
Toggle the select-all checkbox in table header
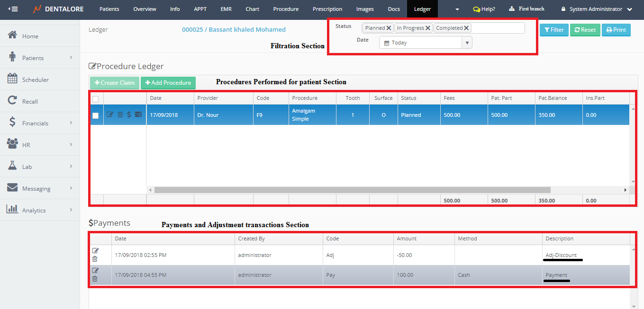[95, 99]
